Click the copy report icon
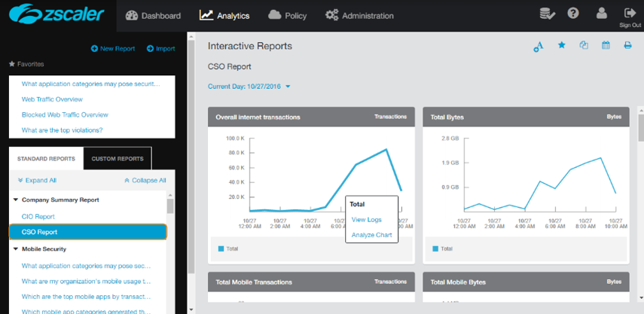This screenshot has height=314, width=644. pos(584,46)
